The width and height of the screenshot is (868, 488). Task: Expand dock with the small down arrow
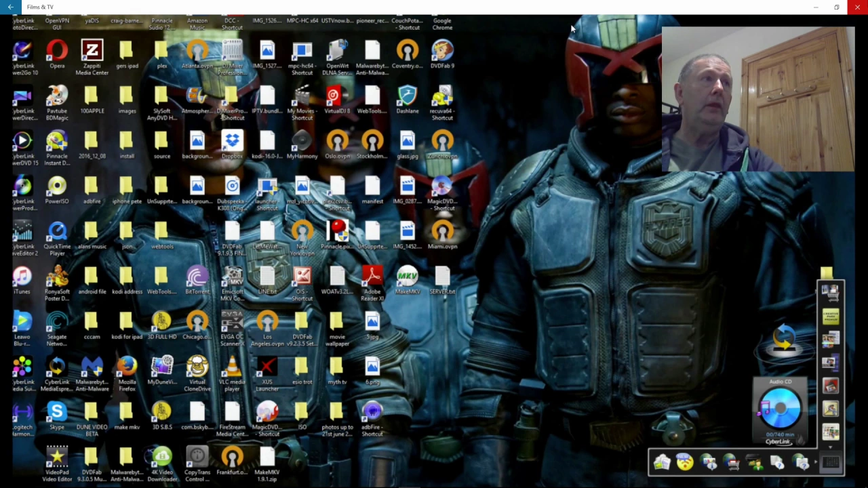(x=831, y=447)
